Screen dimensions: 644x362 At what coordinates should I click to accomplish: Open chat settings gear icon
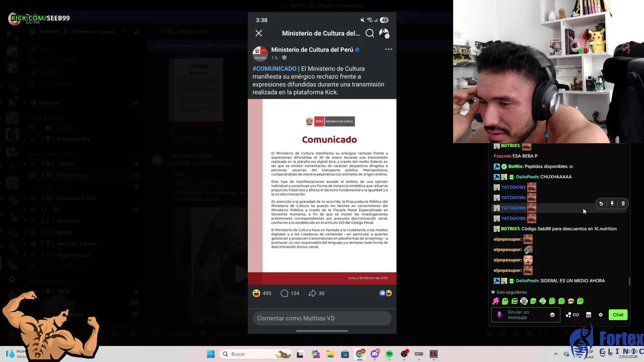pos(600,315)
